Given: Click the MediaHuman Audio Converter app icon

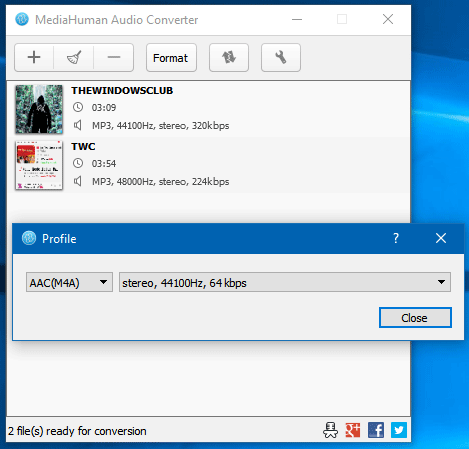Looking at the screenshot, I should pos(22,19).
